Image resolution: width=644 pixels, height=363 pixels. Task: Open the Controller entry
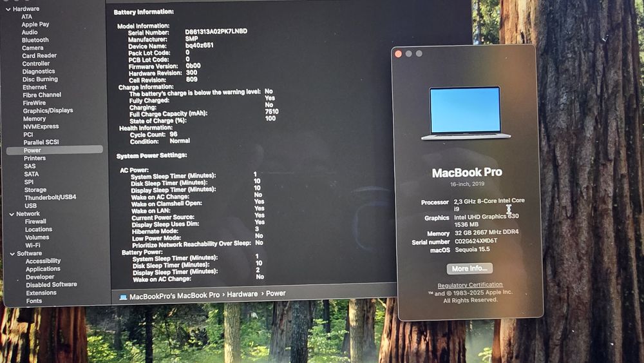pos(36,64)
